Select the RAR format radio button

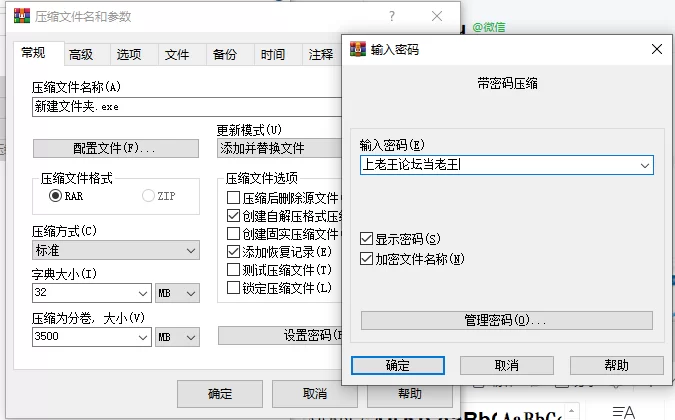(x=56, y=196)
